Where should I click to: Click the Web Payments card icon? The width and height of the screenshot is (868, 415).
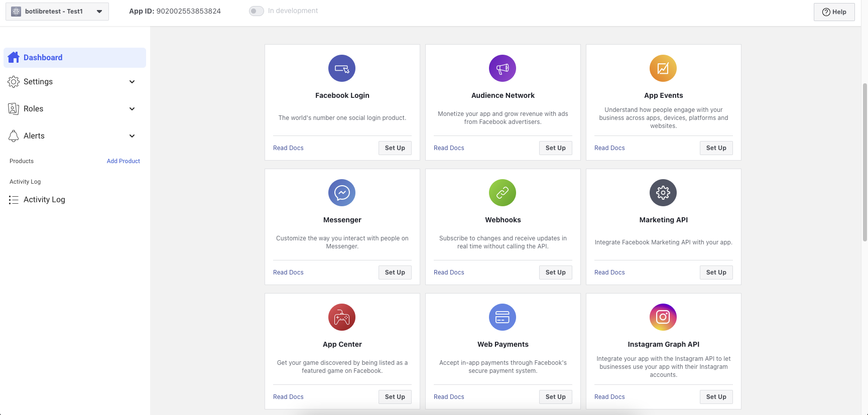pyautogui.click(x=503, y=317)
